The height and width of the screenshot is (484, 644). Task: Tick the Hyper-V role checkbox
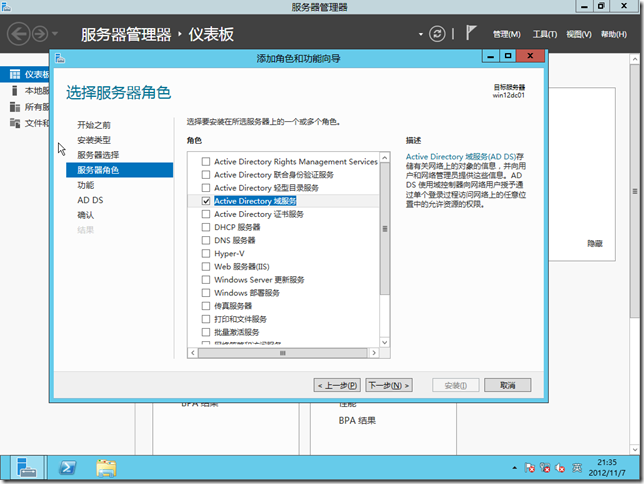206,254
